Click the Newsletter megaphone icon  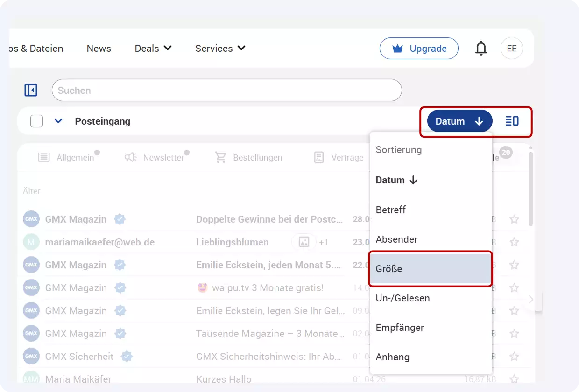tap(131, 157)
